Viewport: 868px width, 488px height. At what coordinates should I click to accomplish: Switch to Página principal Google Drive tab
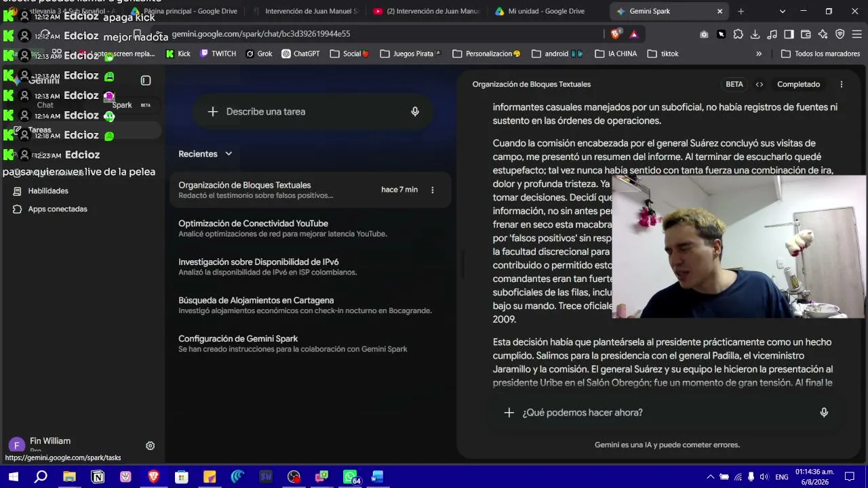click(x=184, y=12)
